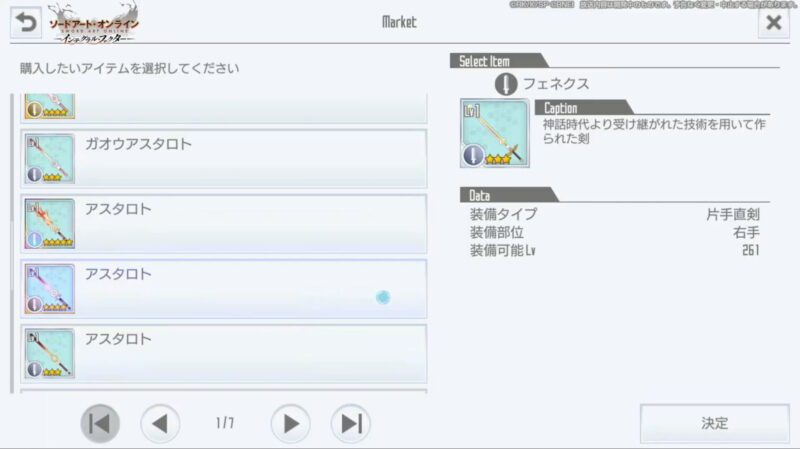Jump to the first page of items

tap(100, 423)
